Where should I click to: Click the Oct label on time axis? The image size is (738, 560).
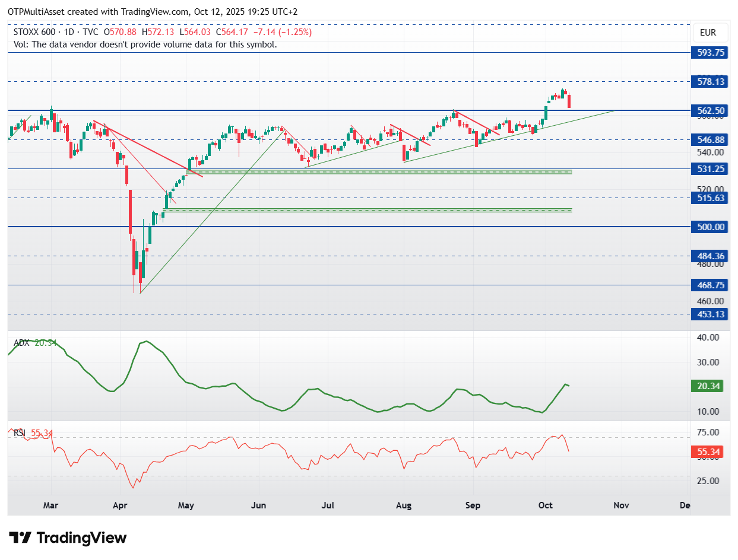[545, 505]
